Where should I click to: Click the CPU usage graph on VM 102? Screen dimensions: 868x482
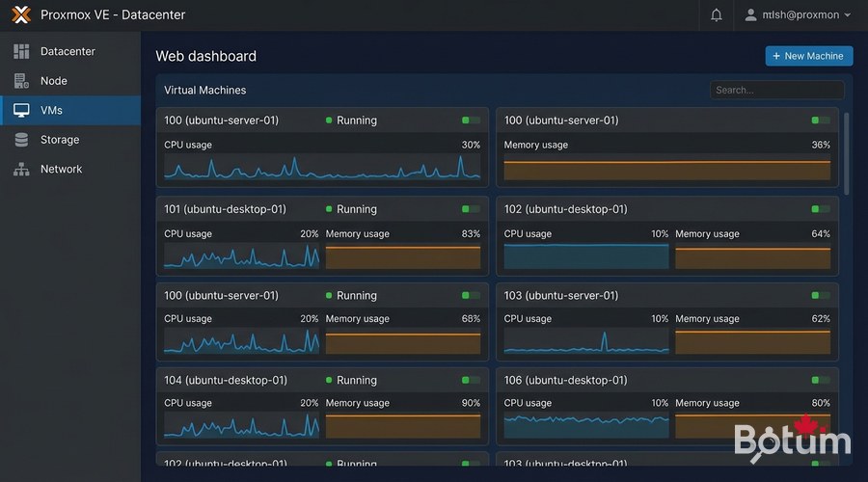pos(586,256)
